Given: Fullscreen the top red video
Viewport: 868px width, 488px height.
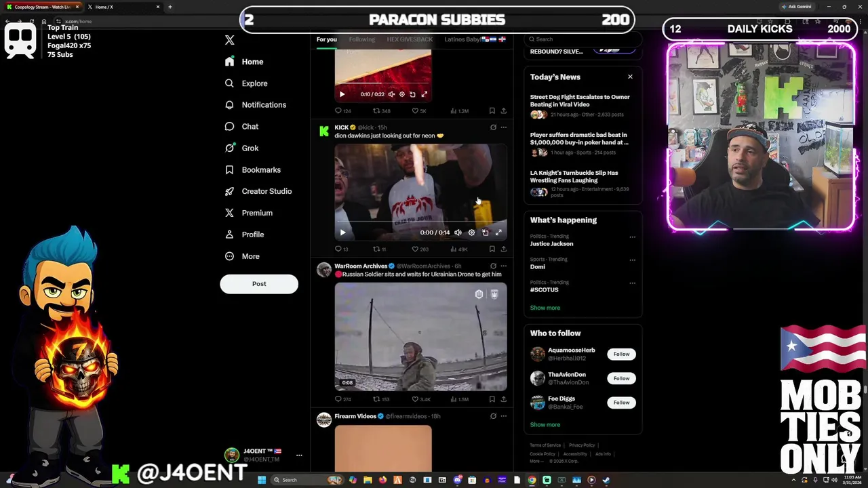Looking at the screenshot, I should [x=424, y=94].
